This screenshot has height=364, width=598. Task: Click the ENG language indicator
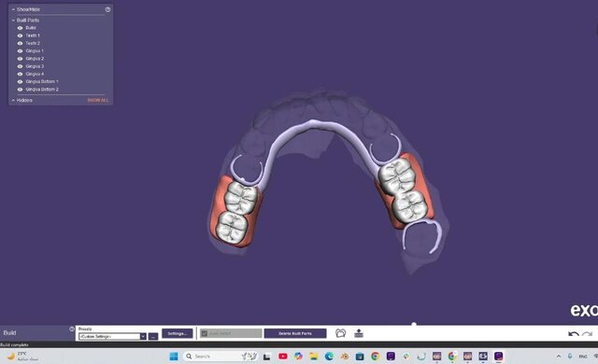[x=583, y=357]
